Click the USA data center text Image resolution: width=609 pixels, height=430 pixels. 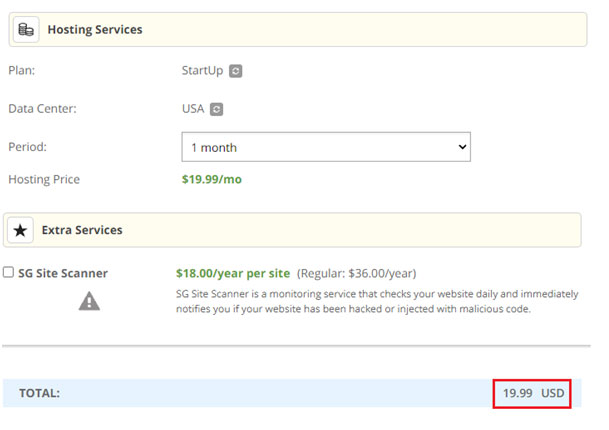193,108
